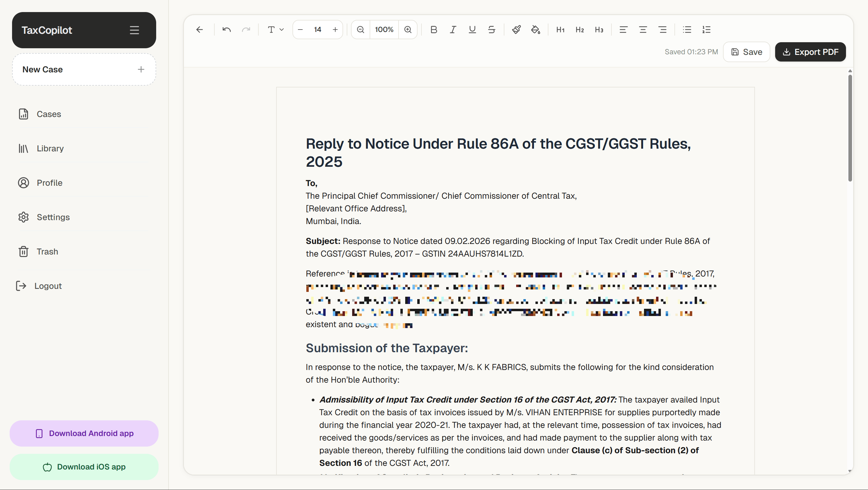Apply Heading 3 style
The height and width of the screenshot is (490, 868).
tap(599, 30)
